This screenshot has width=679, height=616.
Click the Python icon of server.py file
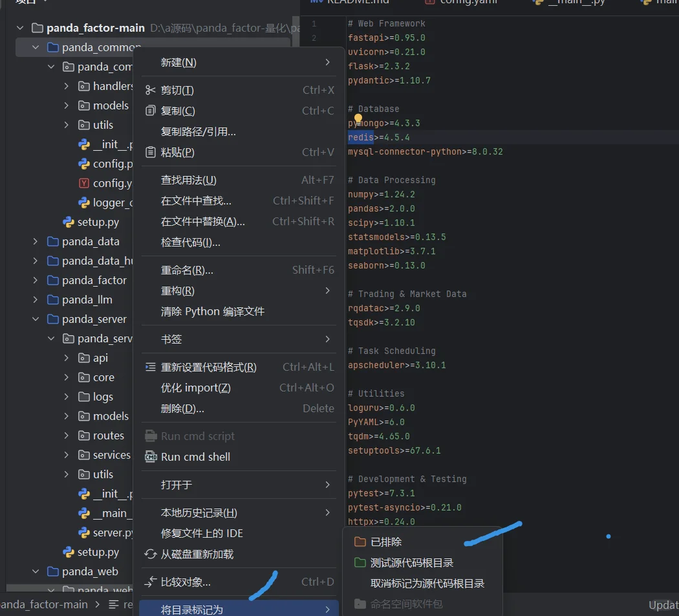[x=84, y=533]
